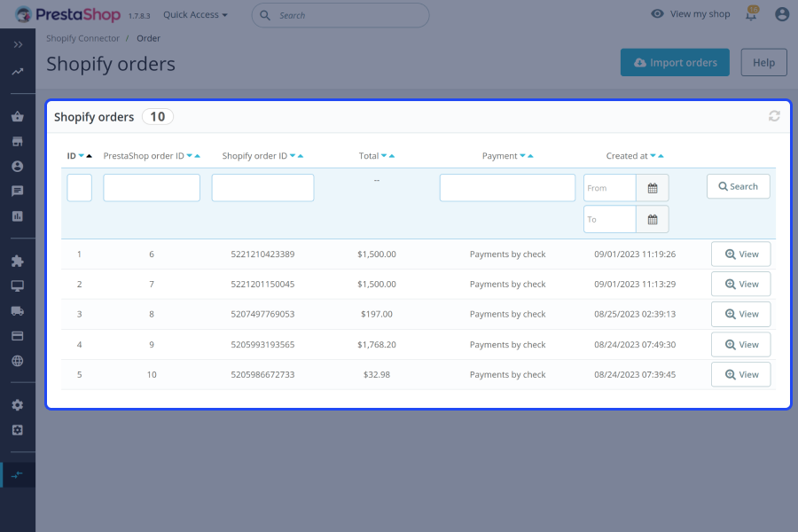Image resolution: width=798 pixels, height=532 pixels.
Task: Open Customers person icon in sidebar
Action: coord(18,167)
